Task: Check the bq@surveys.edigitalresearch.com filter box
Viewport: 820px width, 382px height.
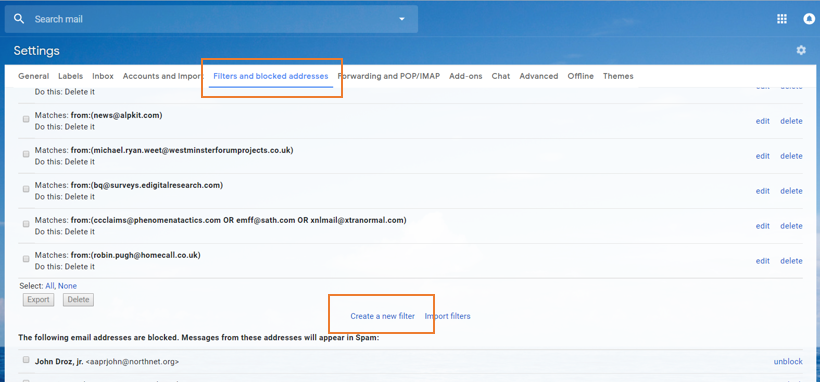Action: tap(26, 189)
